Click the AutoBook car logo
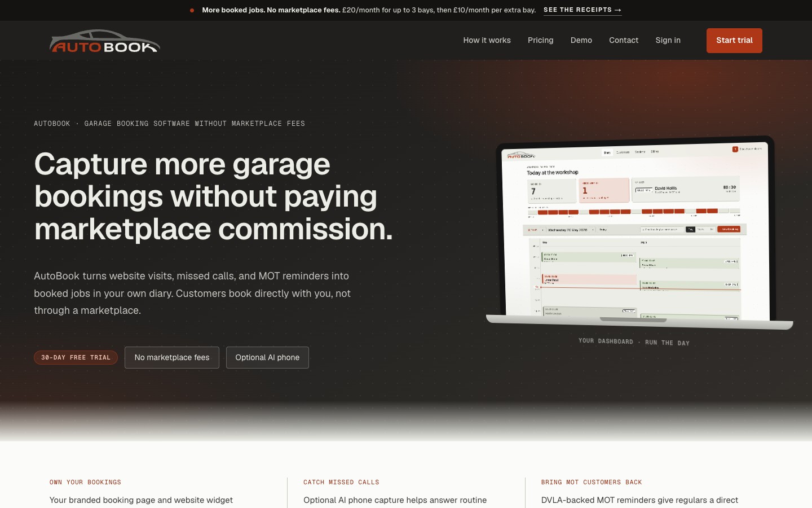The height and width of the screenshot is (508, 812). tap(105, 41)
